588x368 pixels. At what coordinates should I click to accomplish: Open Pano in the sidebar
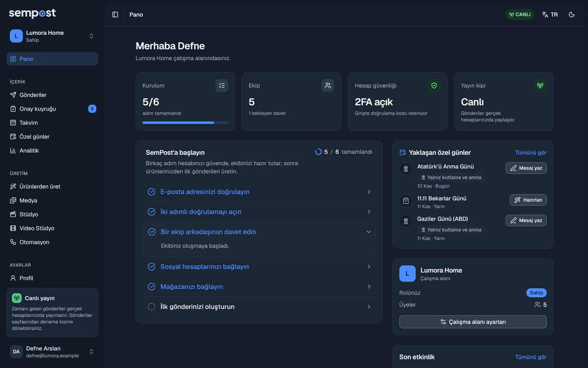click(x=52, y=59)
